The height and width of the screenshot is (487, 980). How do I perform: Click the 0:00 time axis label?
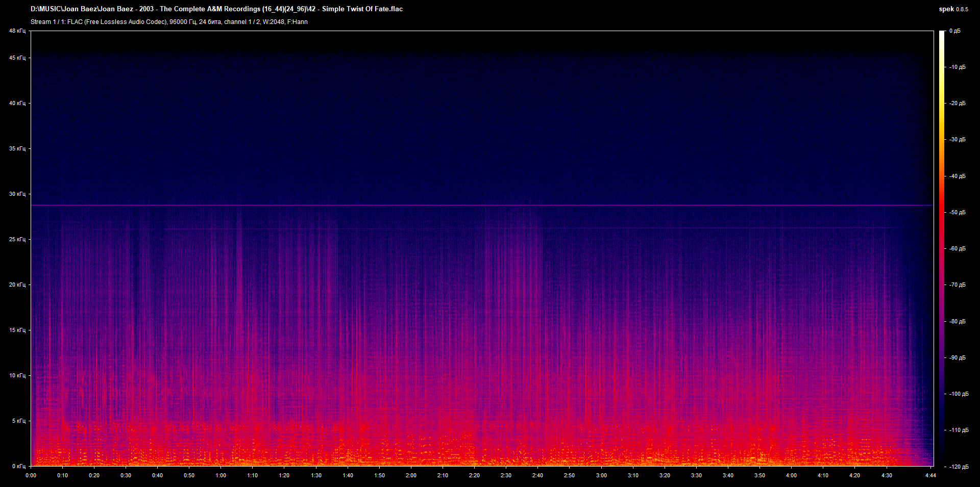pyautogui.click(x=31, y=476)
